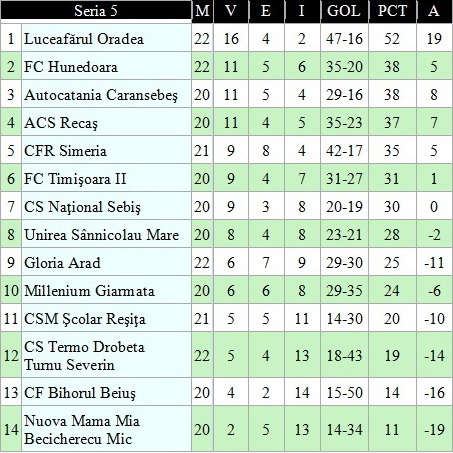Click CSM Şcolar Reşiţa entry

click(x=85, y=319)
